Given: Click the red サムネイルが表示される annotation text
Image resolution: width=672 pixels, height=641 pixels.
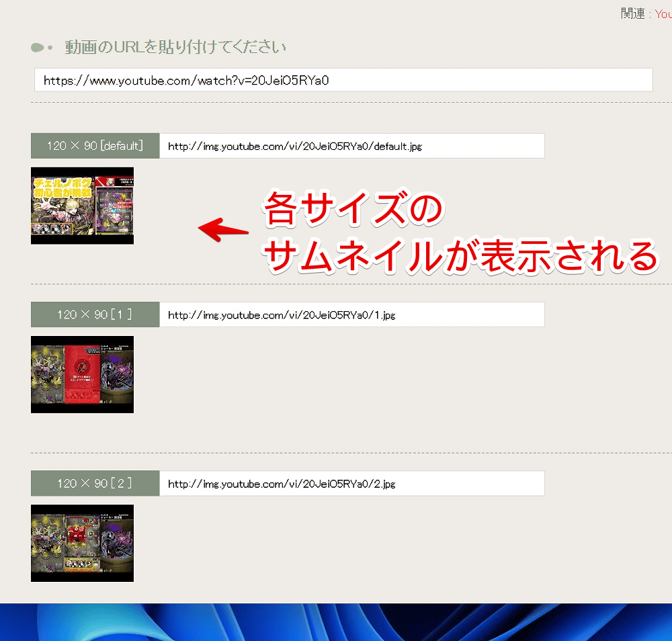Looking at the screenshot, I should click(x=460, y=255).
